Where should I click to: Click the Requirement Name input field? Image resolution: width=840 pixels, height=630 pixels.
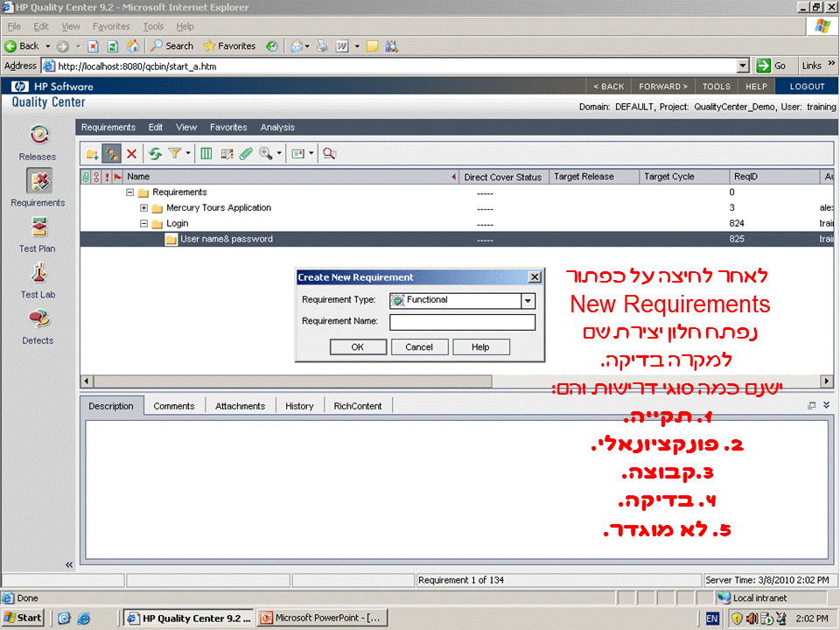tap(462, 322)
